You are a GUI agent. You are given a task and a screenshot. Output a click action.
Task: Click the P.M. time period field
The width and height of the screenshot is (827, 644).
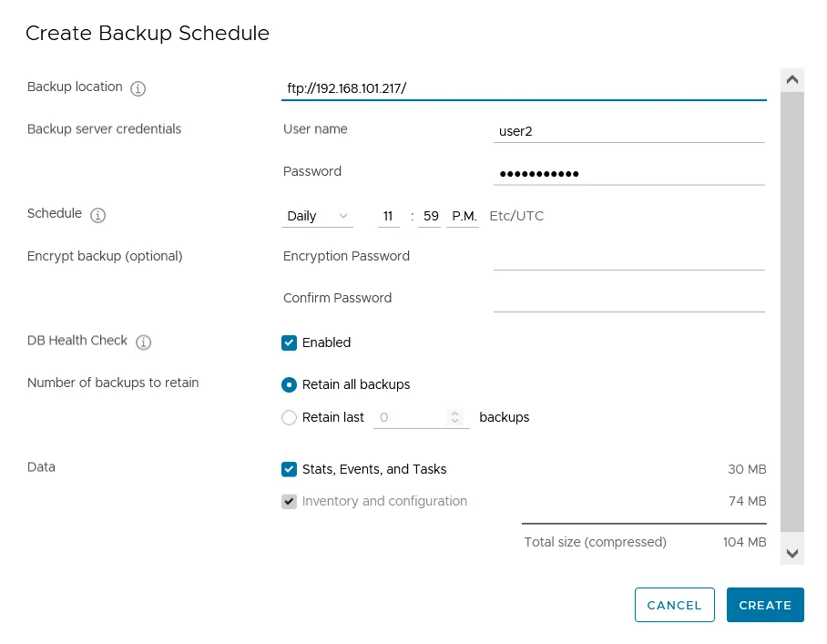pyautogui.click(x=464, y=216)
